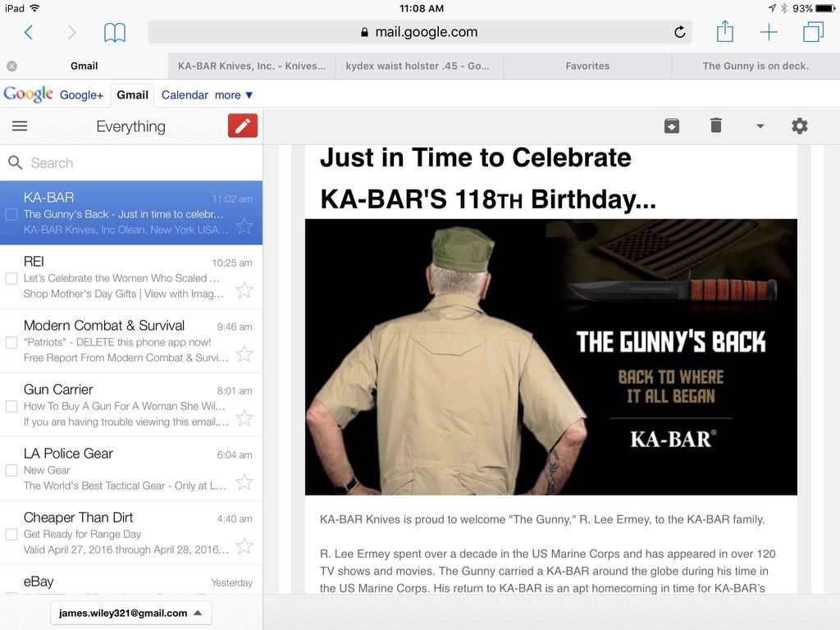The image size is (840, 630).
Task: Tick the Cheaper Than Dirt checkbox
Action: coord(11,534)
